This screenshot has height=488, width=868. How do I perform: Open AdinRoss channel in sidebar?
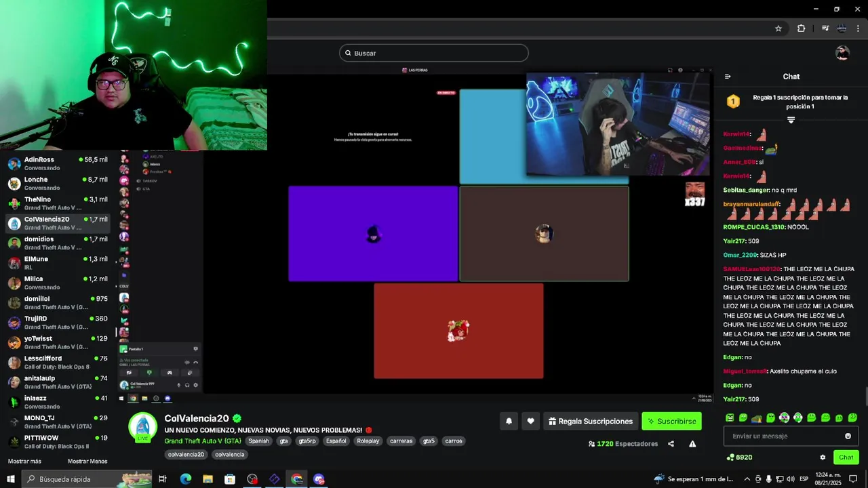[58, 163]
